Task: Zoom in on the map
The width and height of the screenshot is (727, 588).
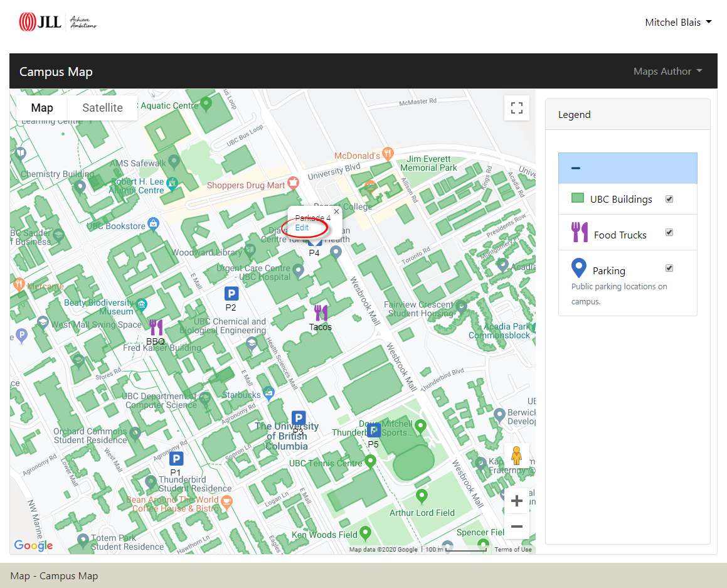Action: coord(516,501)
